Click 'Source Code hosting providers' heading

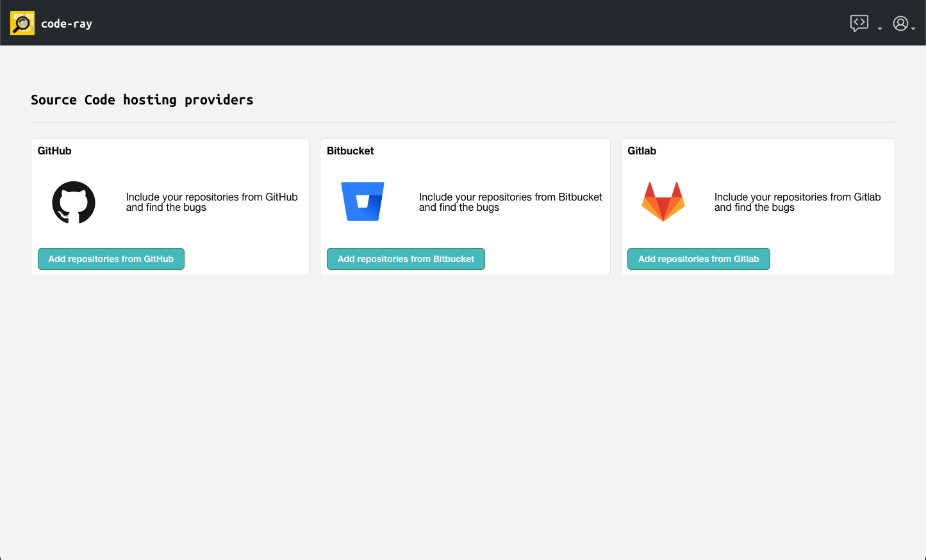pos(142,100)
